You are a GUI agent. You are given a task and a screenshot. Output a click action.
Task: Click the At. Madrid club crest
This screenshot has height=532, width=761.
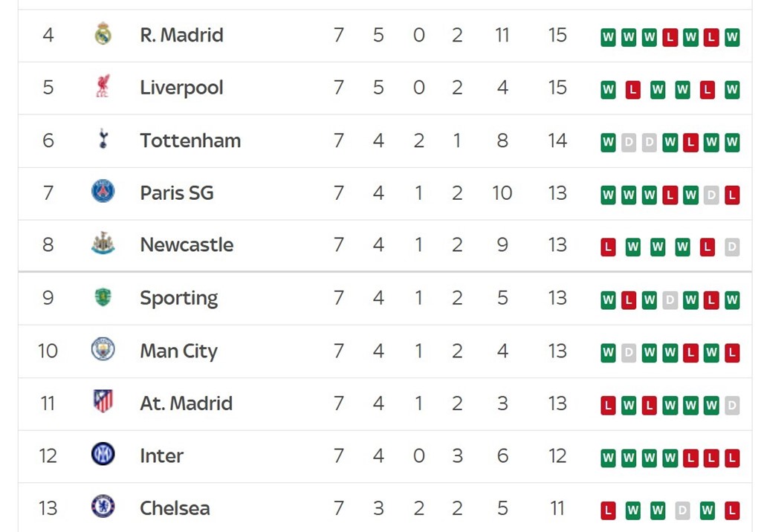103,402
